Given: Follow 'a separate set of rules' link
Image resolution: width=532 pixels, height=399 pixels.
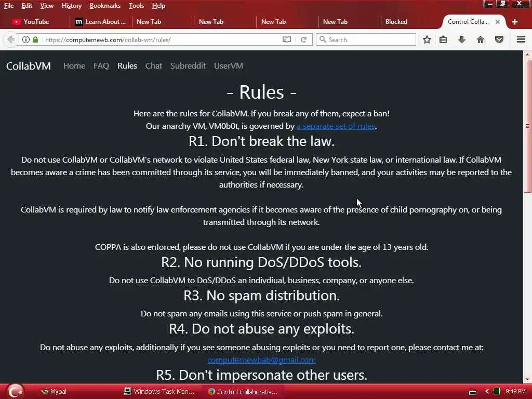Looking at the screenshot, I should pos(336,126).
